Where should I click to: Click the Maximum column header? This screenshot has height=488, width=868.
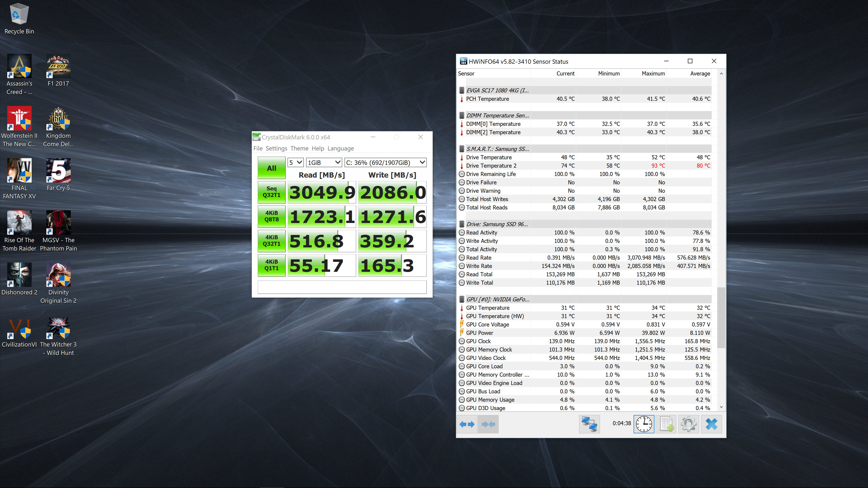pyautogui.click(x=644, y=73)
